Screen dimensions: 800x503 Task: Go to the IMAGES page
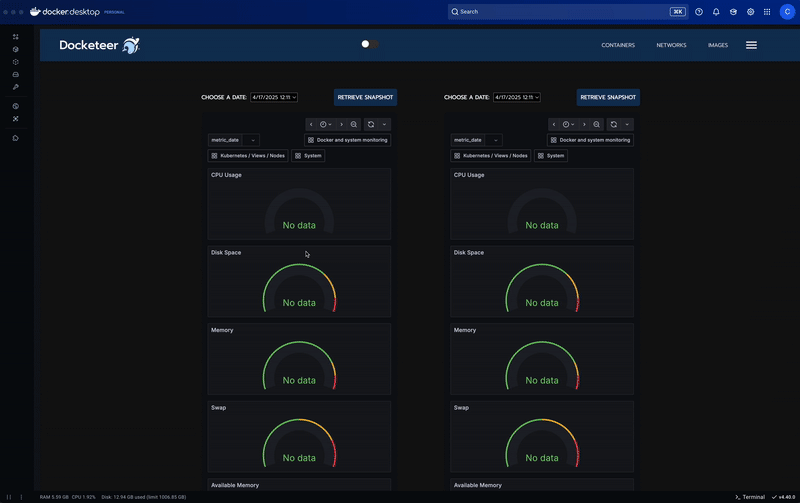tap(717, 45)
